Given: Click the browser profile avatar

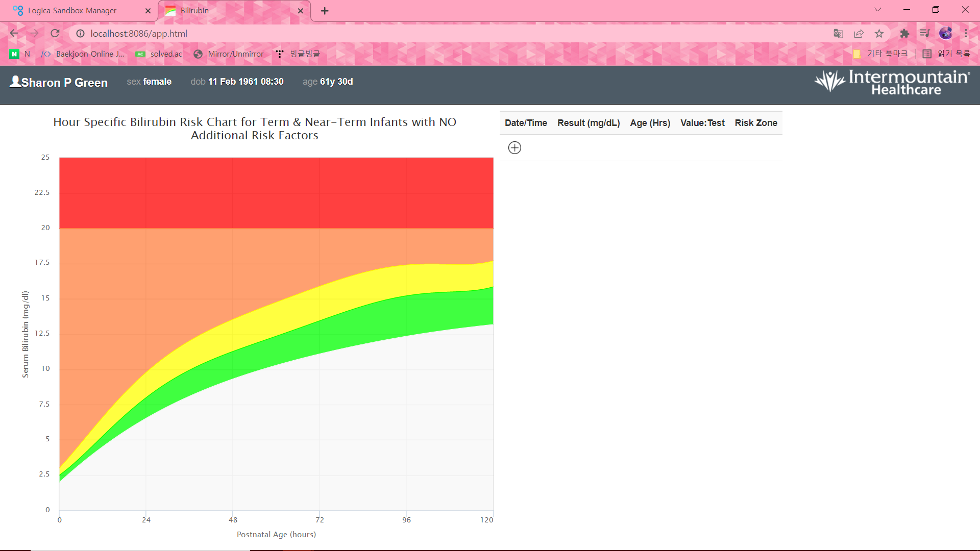Looking at the screenshot, I should [945, 34].
